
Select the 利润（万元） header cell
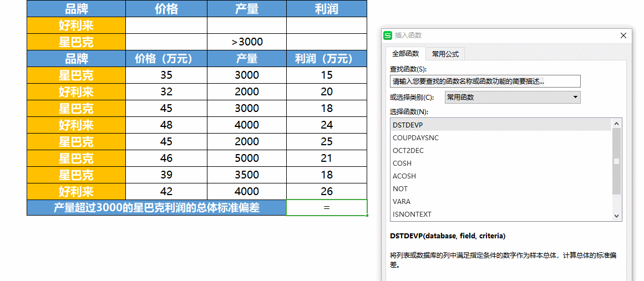pos(327,59)
